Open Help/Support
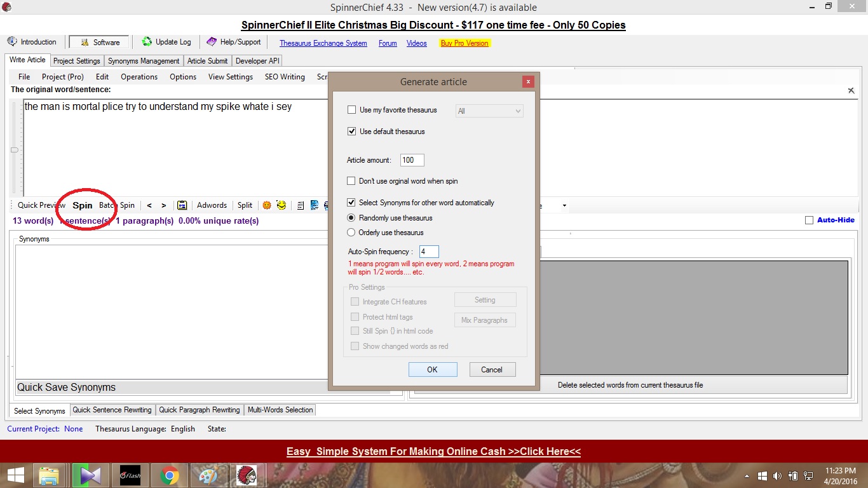Image resolution: width=868 pixels, height=488 pixels. click(x=234, y=42)
